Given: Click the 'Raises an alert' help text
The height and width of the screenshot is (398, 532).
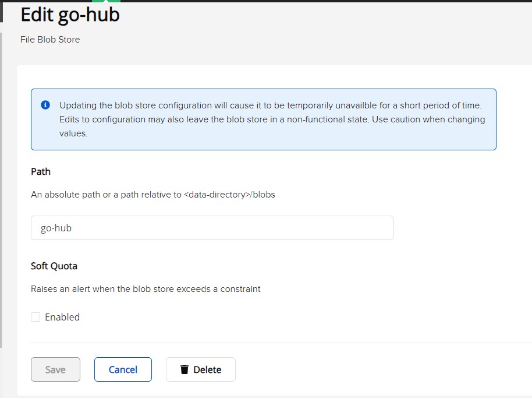Looking at the screenshot, I should (146, 288).
